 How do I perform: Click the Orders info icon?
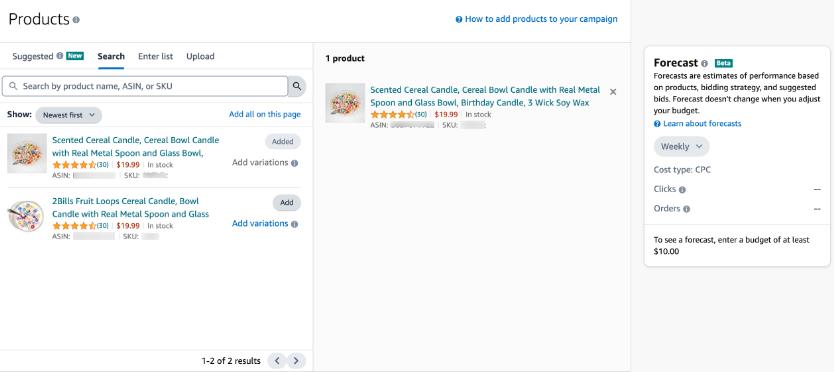click(686, 209)
